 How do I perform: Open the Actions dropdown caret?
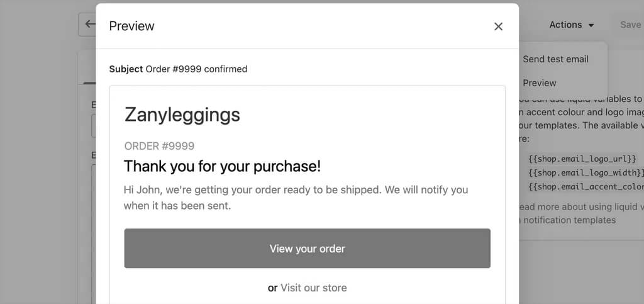591,25
